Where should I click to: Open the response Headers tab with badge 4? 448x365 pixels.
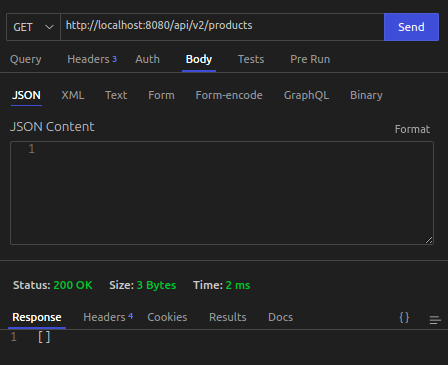(108, 317)
